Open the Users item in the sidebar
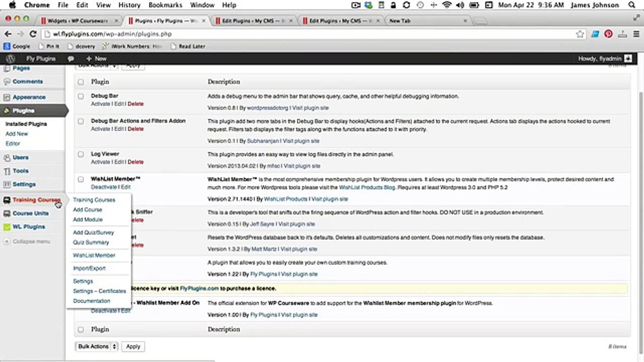The height and width of the screenshot is (362, 644). pyautogui.click(x=20, y=157)
